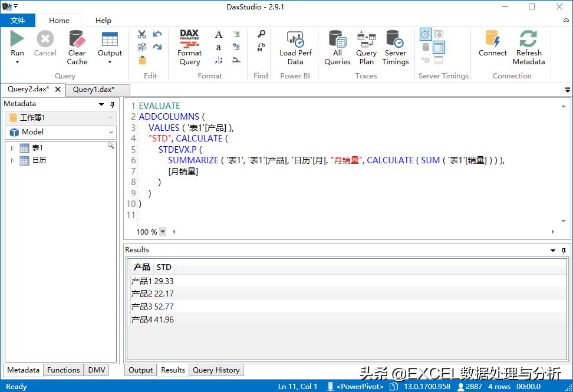
Task: Enable the Server Timings trace
Action: tap(396, 48)
